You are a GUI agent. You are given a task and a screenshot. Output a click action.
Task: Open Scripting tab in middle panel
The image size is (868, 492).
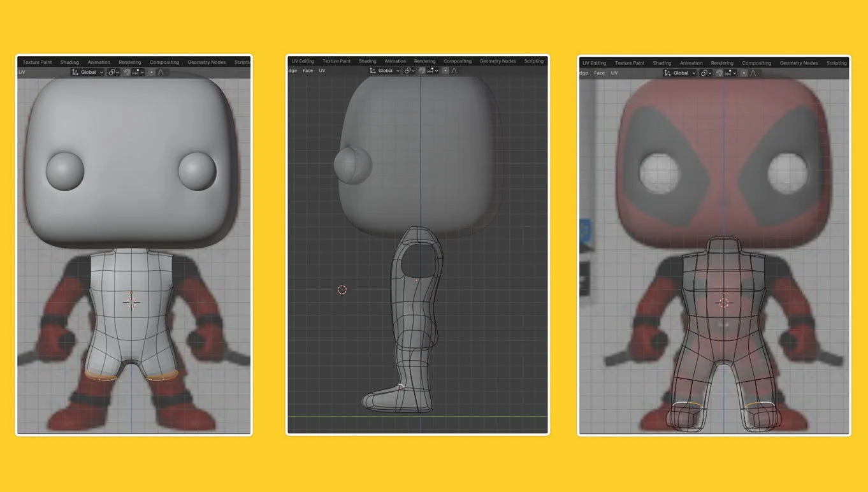[534, 61]
